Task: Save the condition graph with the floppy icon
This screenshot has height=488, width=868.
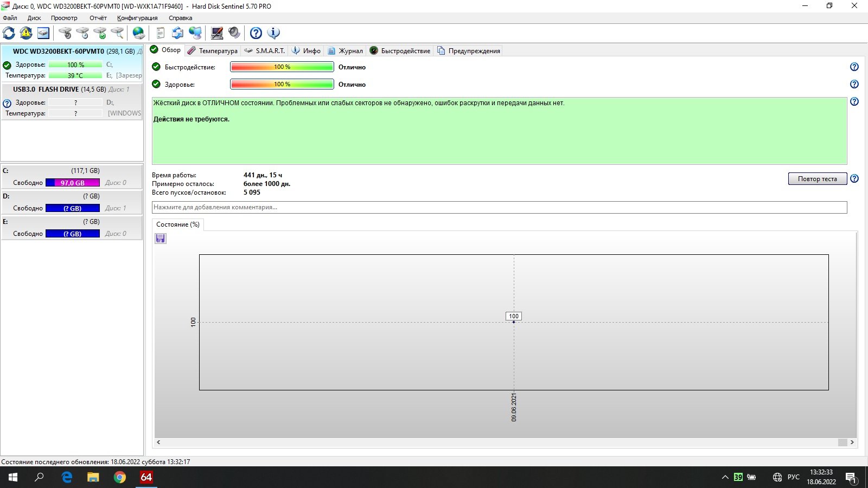Action: coord(161,239)
